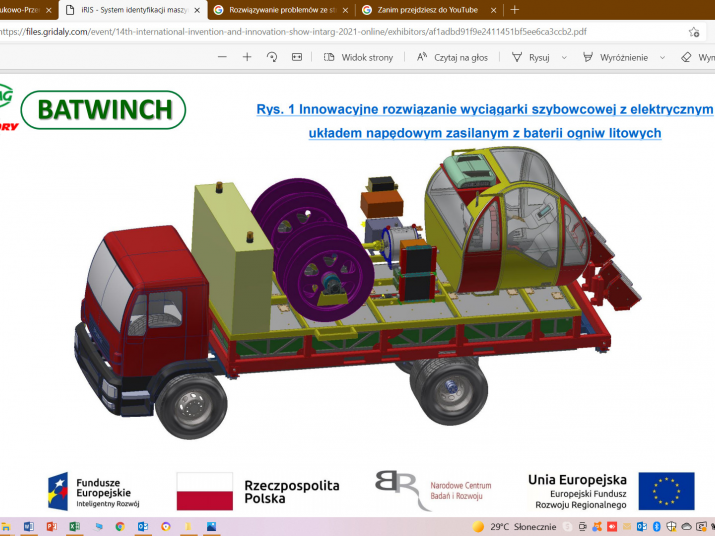The width and height of the screenshot is (715, 536).
Task: Click the fit to page icon
Action: coord(296,57)
